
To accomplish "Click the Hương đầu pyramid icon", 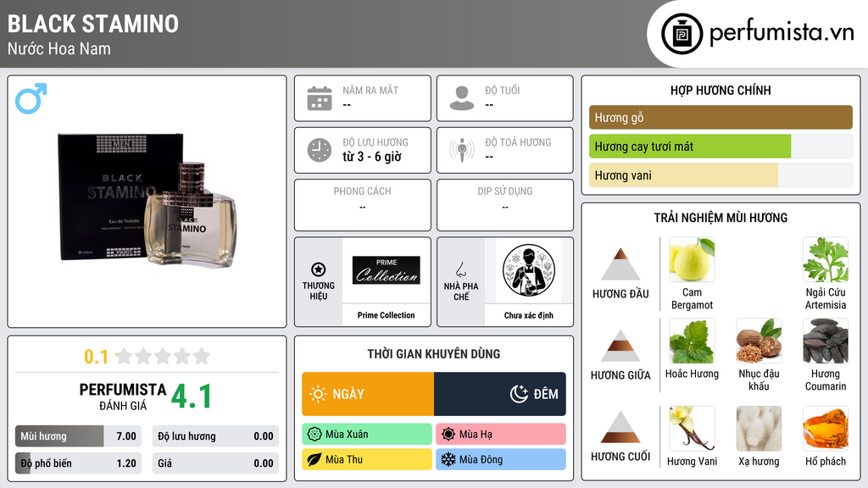I will tap(620, 264).
